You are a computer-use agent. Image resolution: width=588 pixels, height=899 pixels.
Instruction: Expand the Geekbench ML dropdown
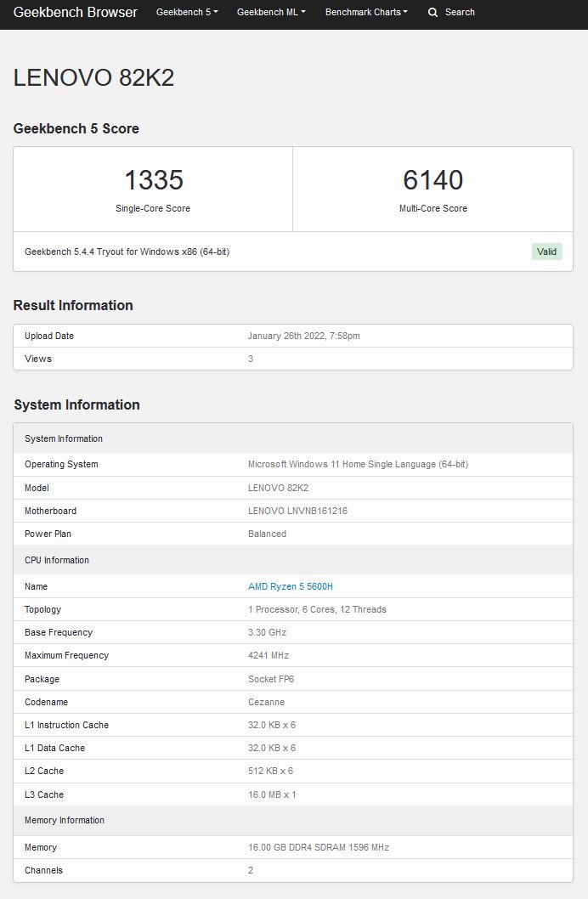(271, 12)
